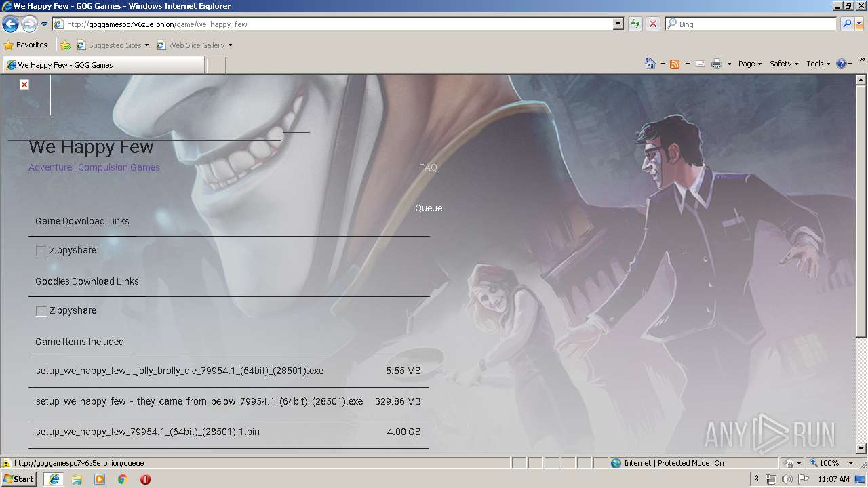This screenshot has width=868, height=488.
Task: Click the RSS Feeds icon
Action: coord(675,64)
